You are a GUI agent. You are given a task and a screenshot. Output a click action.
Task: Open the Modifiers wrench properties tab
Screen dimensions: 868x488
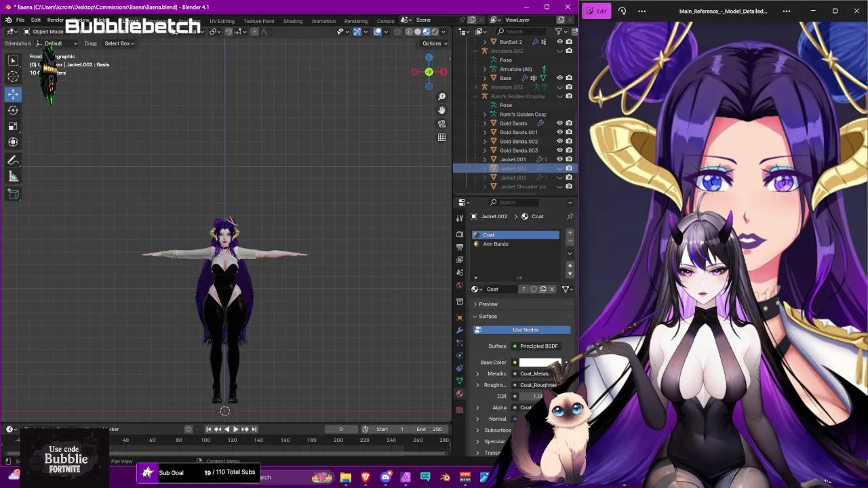tap(460, 330)
